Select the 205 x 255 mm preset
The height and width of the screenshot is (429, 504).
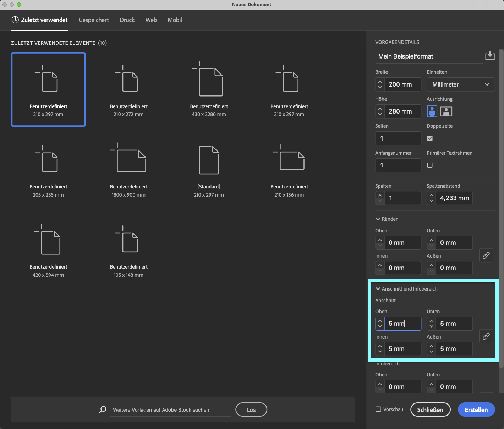pos(48,170)
